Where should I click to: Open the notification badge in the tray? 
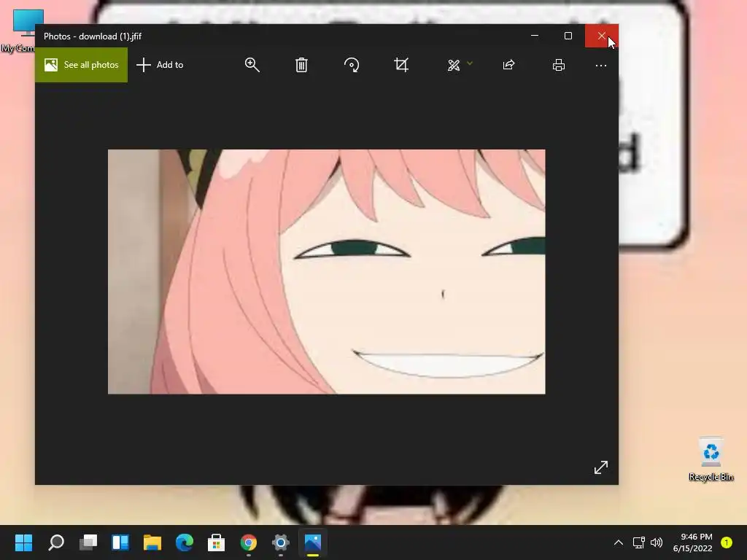(727, 542)
